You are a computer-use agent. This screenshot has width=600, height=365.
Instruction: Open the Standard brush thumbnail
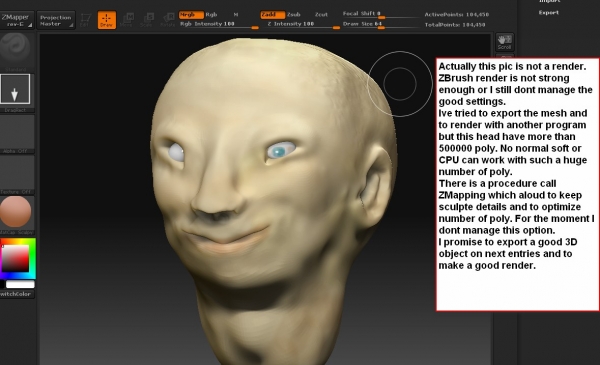coord(15,49)
